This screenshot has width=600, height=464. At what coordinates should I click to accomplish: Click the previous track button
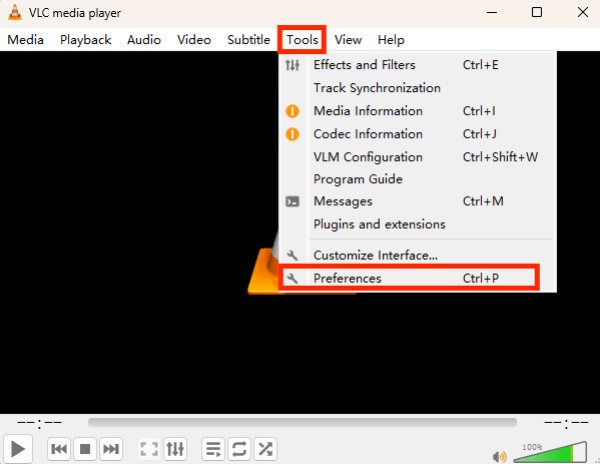pos(59,449)
